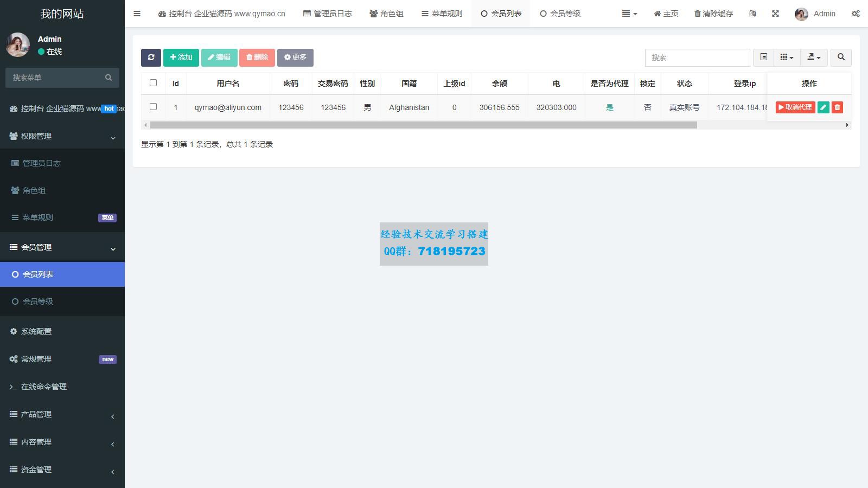Switch to the 会员等级 tab
Viewport: 868px width, 488px height.
[560, 14]
